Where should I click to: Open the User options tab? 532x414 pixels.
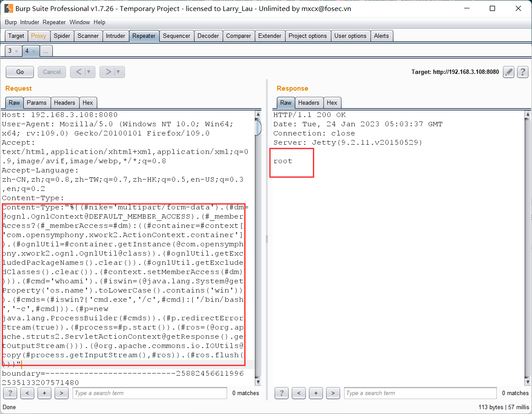pos(350,36)
